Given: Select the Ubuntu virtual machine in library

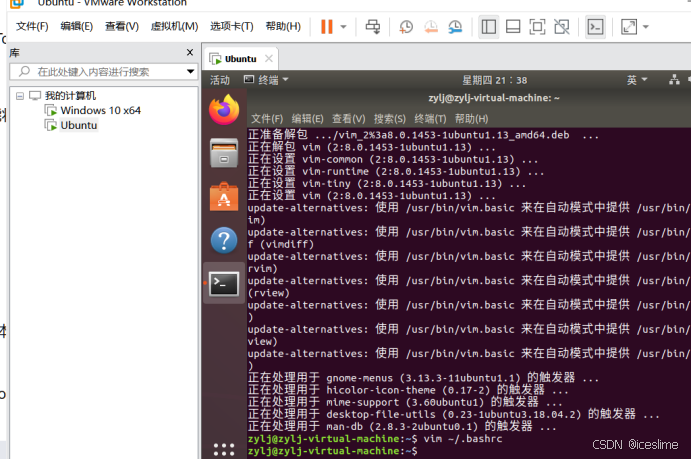Looking at the screenshot, I should click(79, 125).
